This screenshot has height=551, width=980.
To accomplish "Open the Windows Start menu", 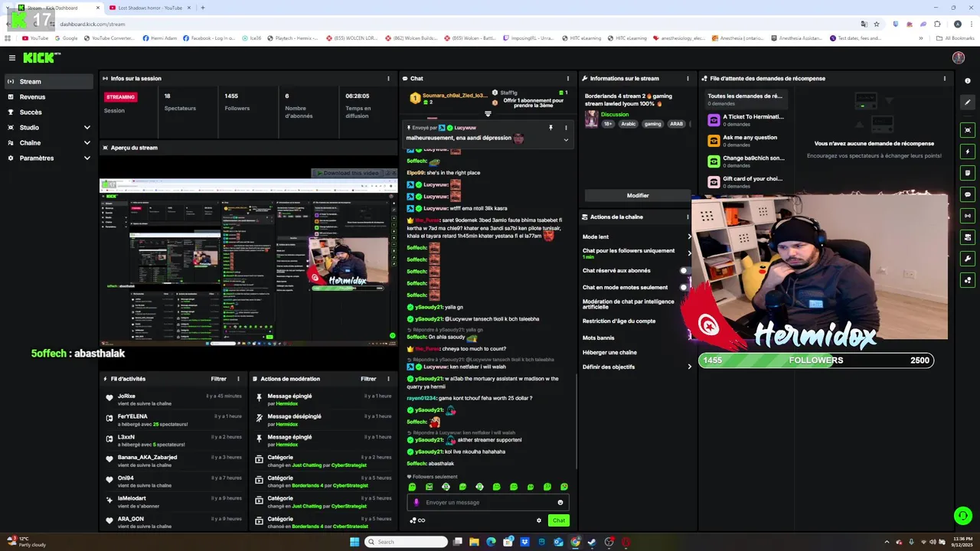I will [354, 542].
